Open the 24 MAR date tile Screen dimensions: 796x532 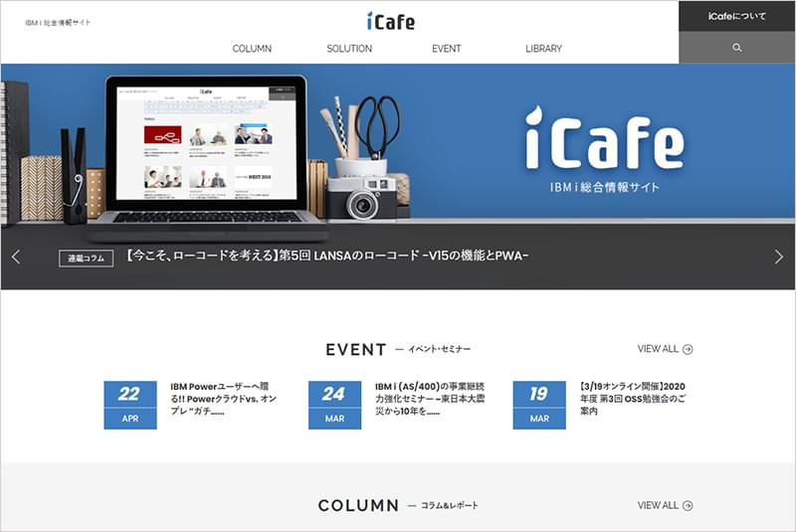pyautogui.click(x=334, y=405)
